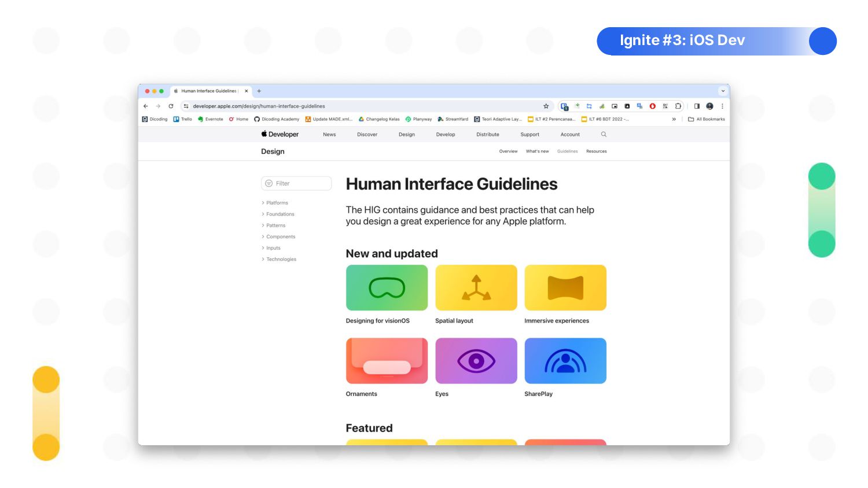This screenshot has height=488, width=868.
Task: Open the Account menu item
Action: pyautogui.click(x=570, y=135)
